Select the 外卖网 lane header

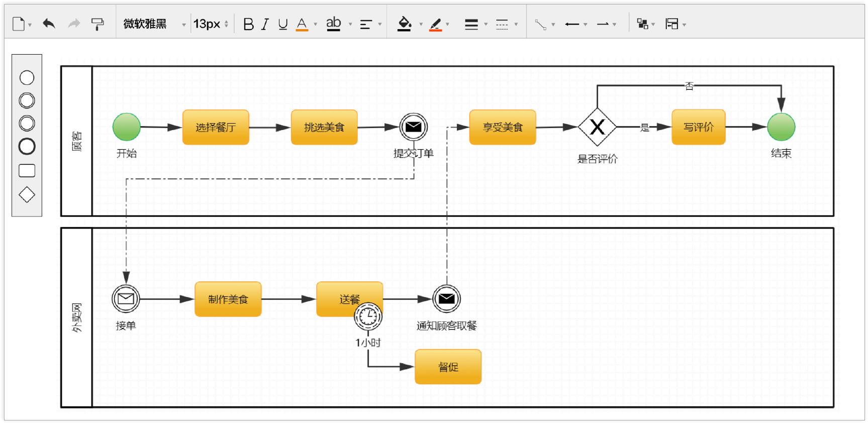[x=77, y=317]
